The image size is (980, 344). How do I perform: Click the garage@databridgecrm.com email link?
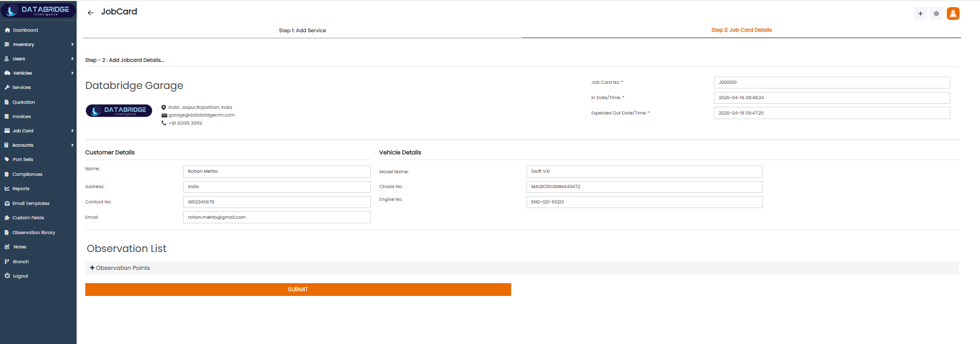coord(202,116)
